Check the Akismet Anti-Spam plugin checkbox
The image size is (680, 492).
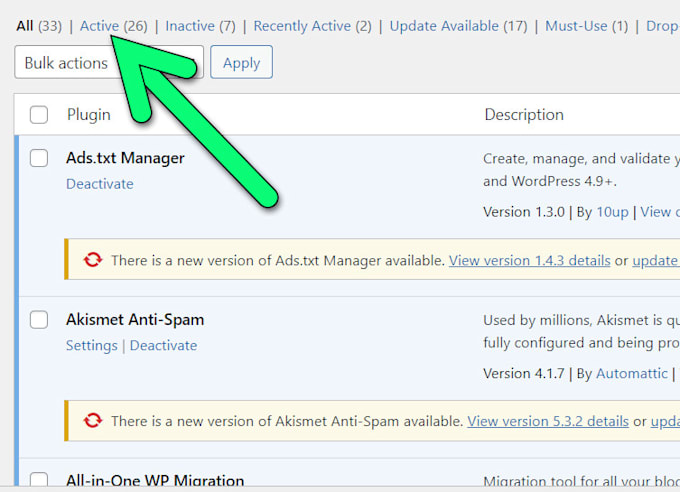[x=39, y=320]
